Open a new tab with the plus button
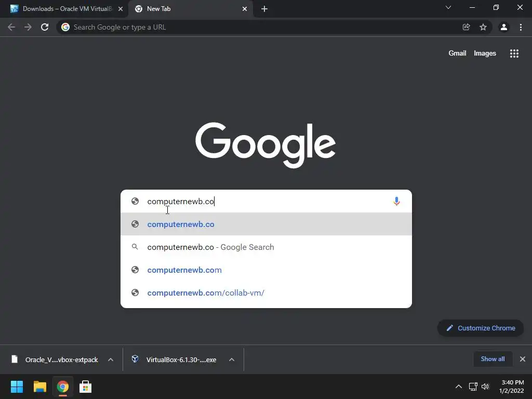Image resolution: width=532 pixels, height=399 pixels. (x=264, y=9)
